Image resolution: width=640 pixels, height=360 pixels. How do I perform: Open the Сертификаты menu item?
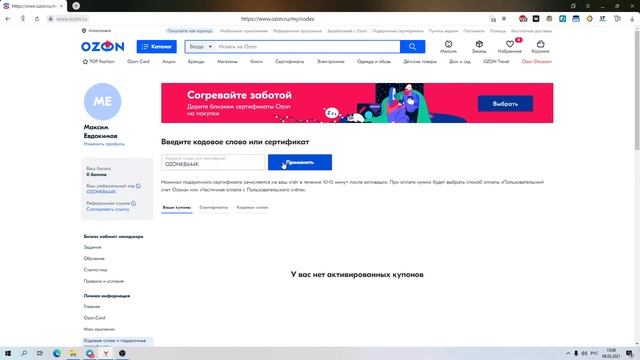coord(289,62)
